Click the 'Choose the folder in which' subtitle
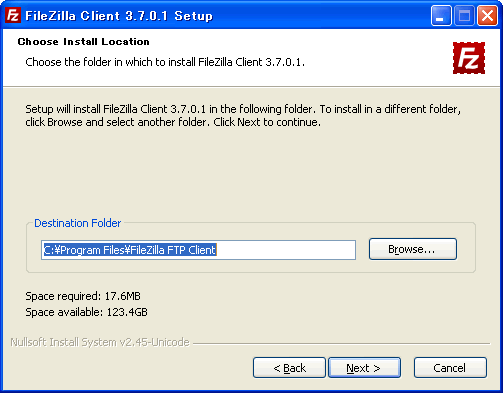Image resolution: width=503 pixels, height=393 pixels. point(165,62)
